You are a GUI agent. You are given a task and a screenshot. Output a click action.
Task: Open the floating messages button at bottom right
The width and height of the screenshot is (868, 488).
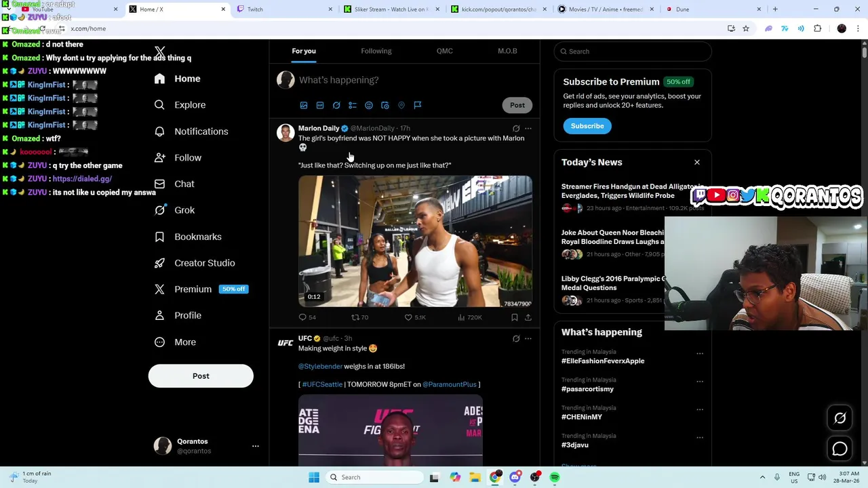click(840, 449)
